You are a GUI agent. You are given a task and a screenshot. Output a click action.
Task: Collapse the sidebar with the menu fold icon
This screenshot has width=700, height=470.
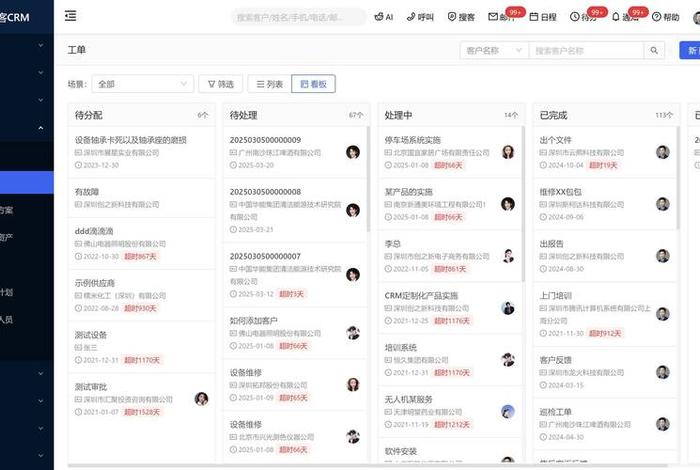pos(71,16)
